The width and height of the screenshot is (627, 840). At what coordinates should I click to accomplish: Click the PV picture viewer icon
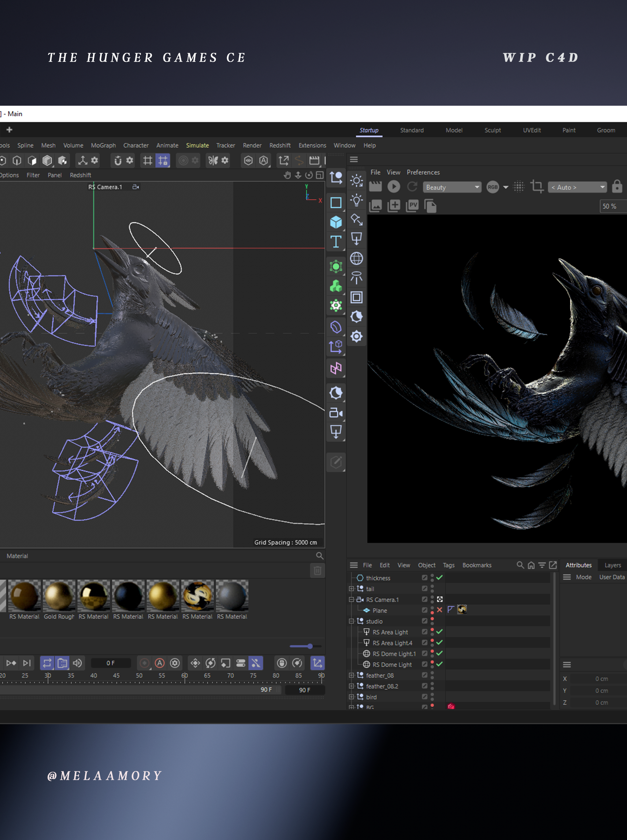412,206
